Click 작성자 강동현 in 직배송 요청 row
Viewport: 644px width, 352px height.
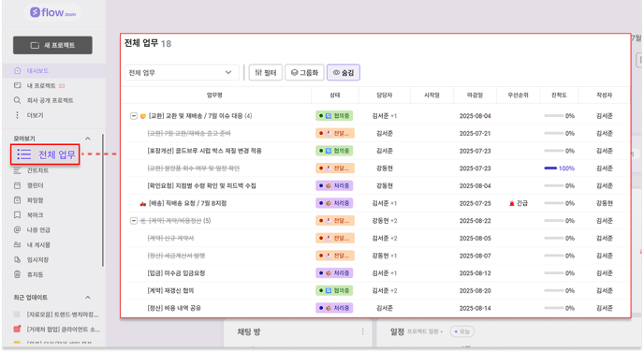pos(604,203)
